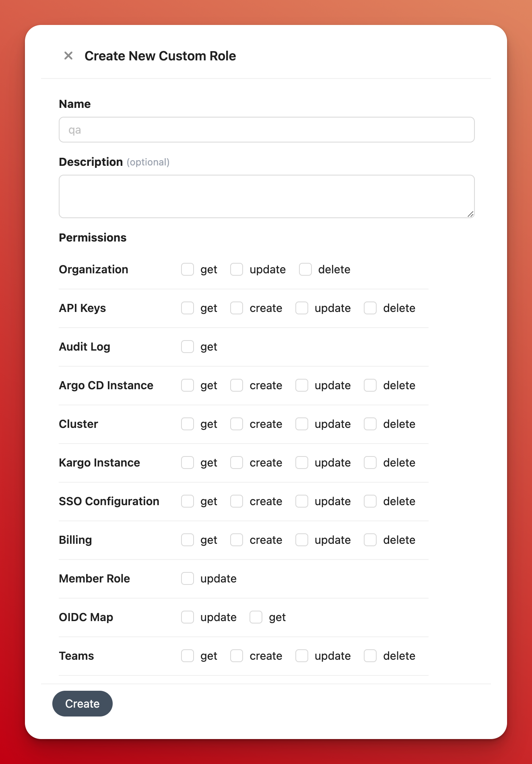The image size is (532, 764).
Task: Check OIDC Map get permission
Action: 256,617
